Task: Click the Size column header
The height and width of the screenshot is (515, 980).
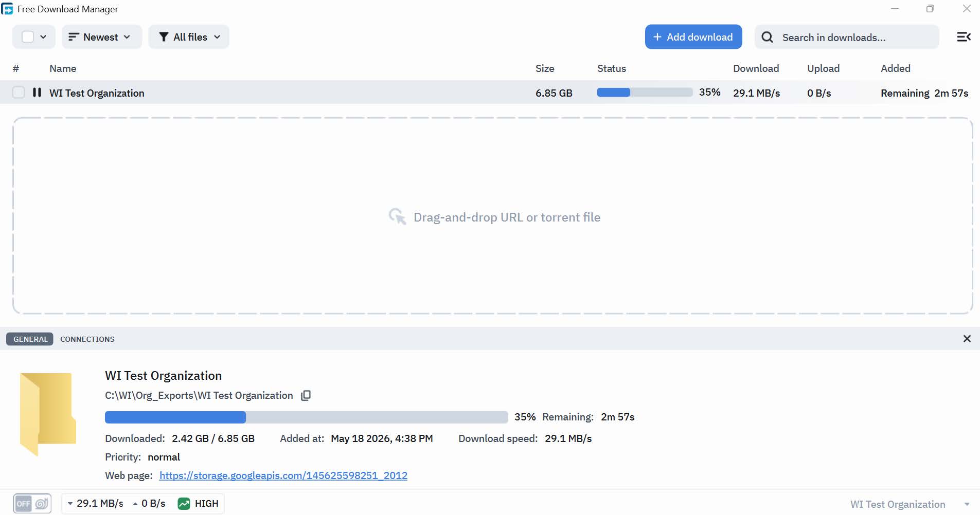Action: 545,68
